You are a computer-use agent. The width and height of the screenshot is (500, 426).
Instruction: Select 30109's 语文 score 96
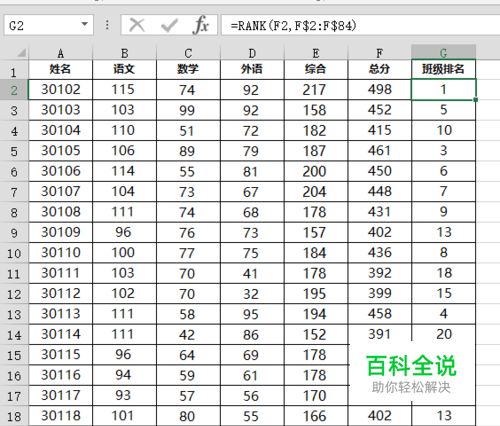pos(124,233)
